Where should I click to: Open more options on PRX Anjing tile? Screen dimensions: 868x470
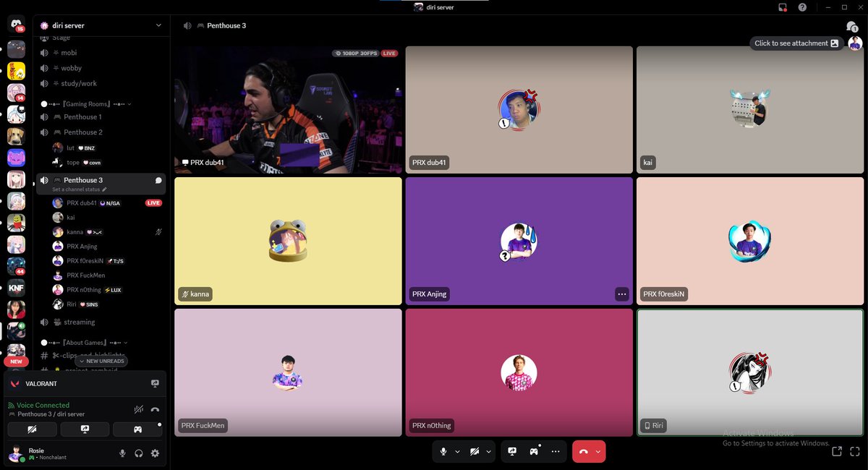coord(622,294)
